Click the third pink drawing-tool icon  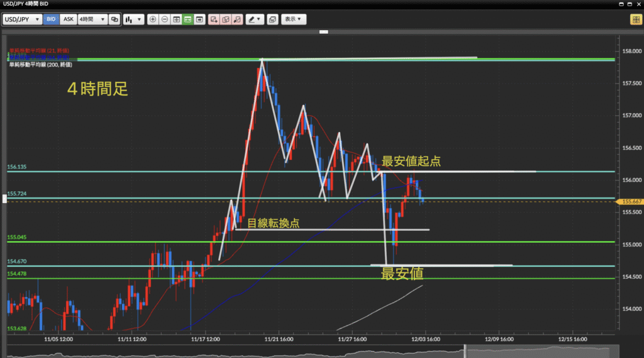pyautogui.click(x=237, y=20)
